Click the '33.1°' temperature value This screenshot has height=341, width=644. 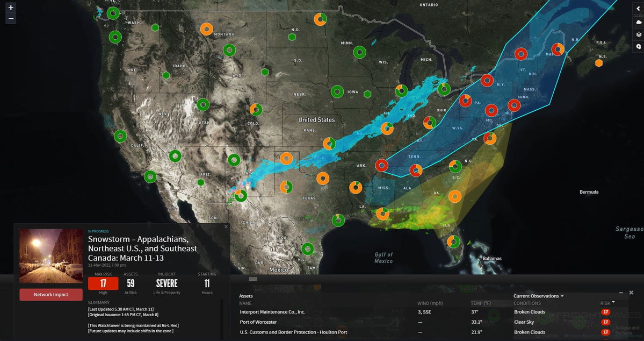(x=476, y=322)
